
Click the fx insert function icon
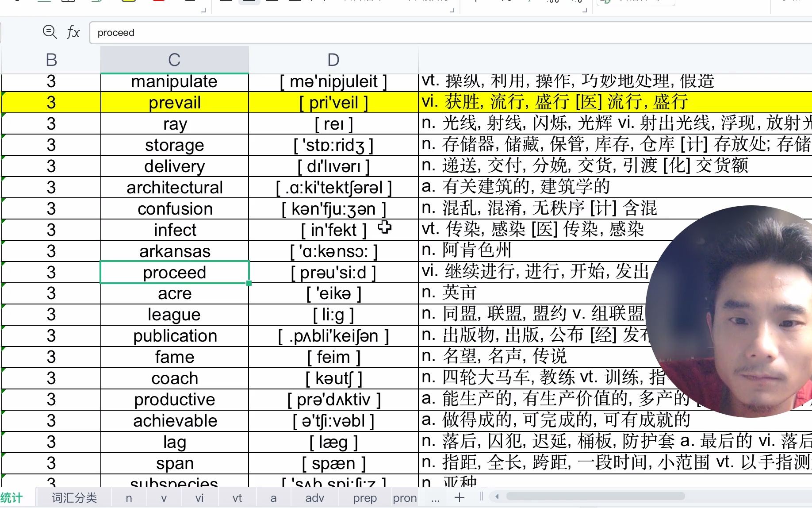pos(73,32)
